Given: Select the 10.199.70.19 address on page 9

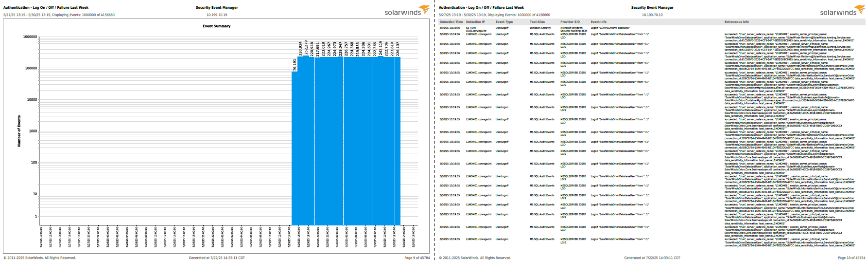Looking at the screenshot, I should (217, 15).
